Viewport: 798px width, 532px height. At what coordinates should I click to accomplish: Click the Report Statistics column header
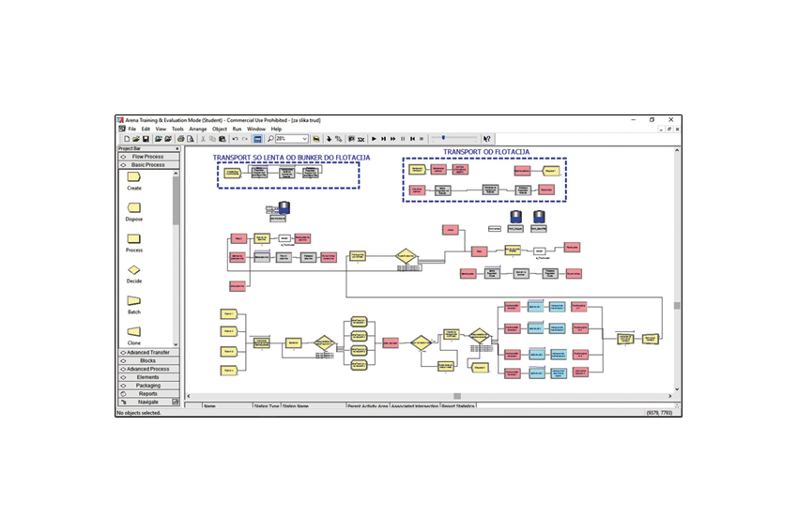[458, 406]
